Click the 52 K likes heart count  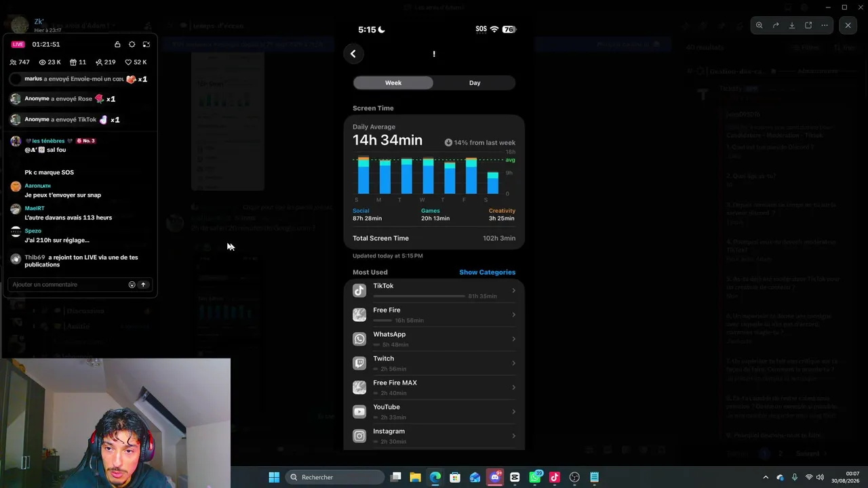(x=136, y=62)
